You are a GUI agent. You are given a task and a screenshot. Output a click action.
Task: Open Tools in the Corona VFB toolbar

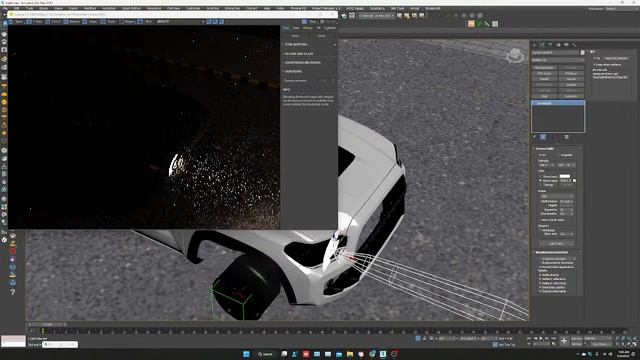(109, 22)
